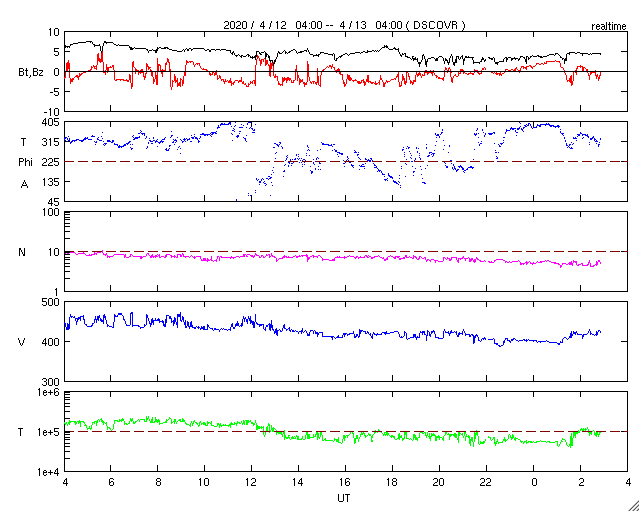Click the "1e+6" temperature tick label
Viewport: 640px width, 512px height.
point(50,393)
